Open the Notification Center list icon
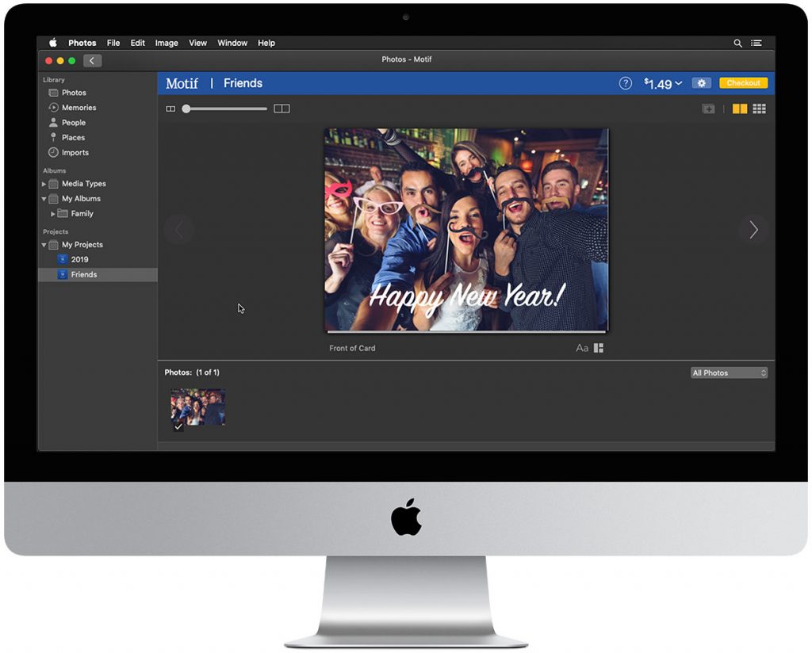The image size is (812, 653). (756, 43)
